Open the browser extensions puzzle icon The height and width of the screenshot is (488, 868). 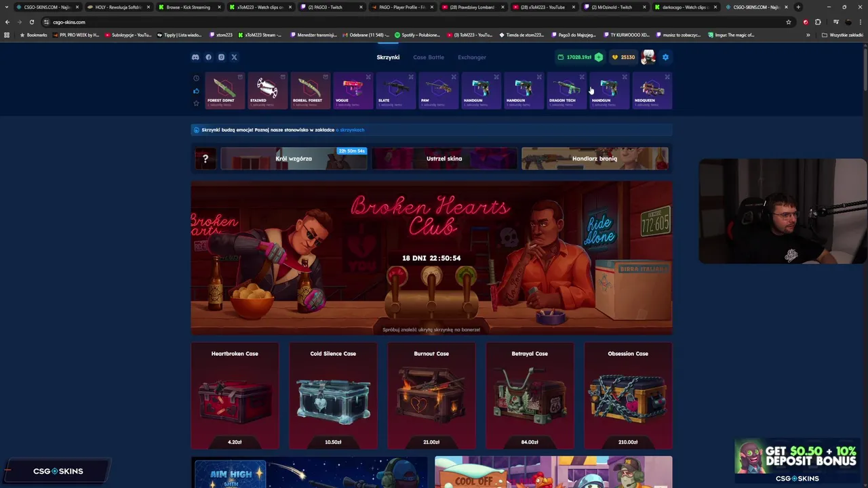click(818, 22)
